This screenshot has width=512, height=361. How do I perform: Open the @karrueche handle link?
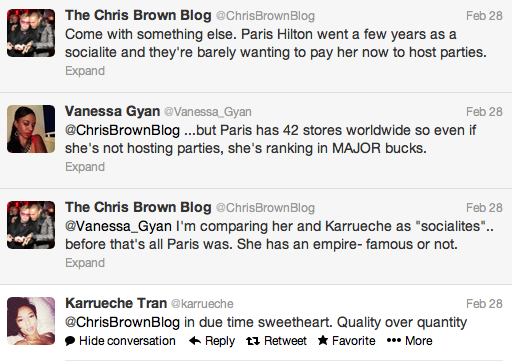[x=202, y=304]
